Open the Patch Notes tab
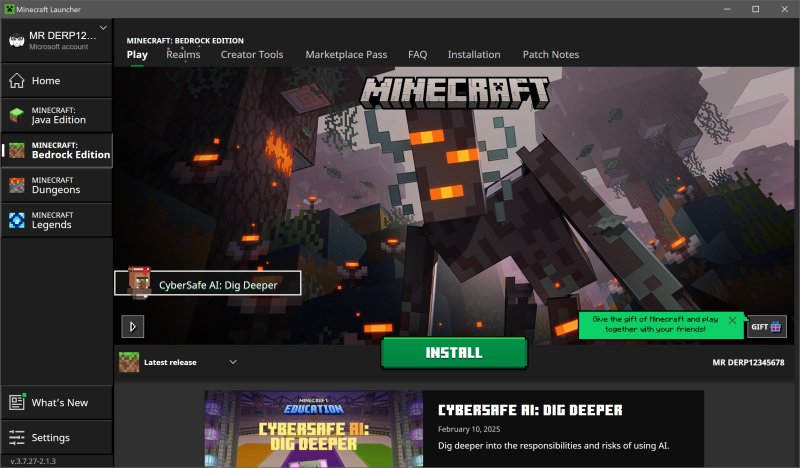 pyautogui.click(x=551, y=55)
